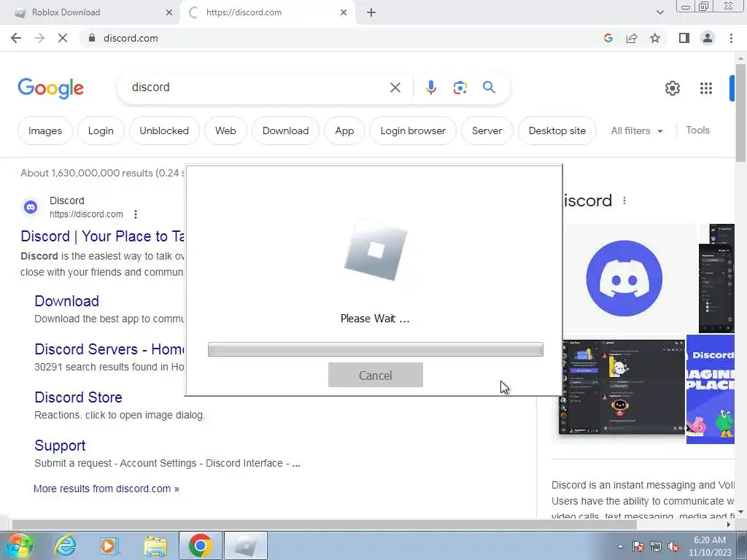The image size is (747, 560).
Task: Open the Google apps grid
Action: click(x=706, y=88)
